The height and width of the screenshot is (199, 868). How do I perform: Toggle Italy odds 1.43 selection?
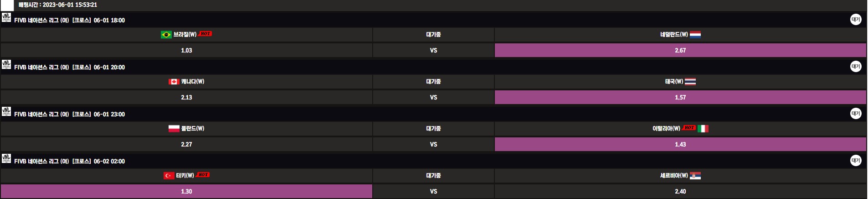coord(680,144)
